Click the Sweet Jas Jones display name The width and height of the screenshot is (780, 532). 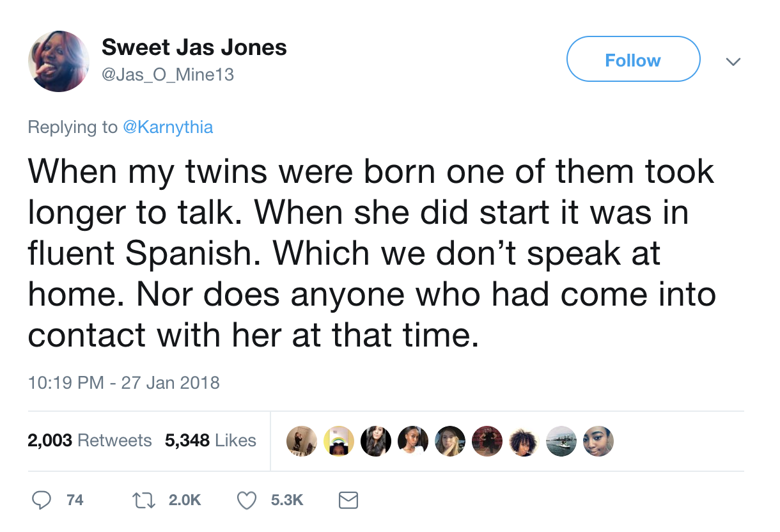pos(194,47)
